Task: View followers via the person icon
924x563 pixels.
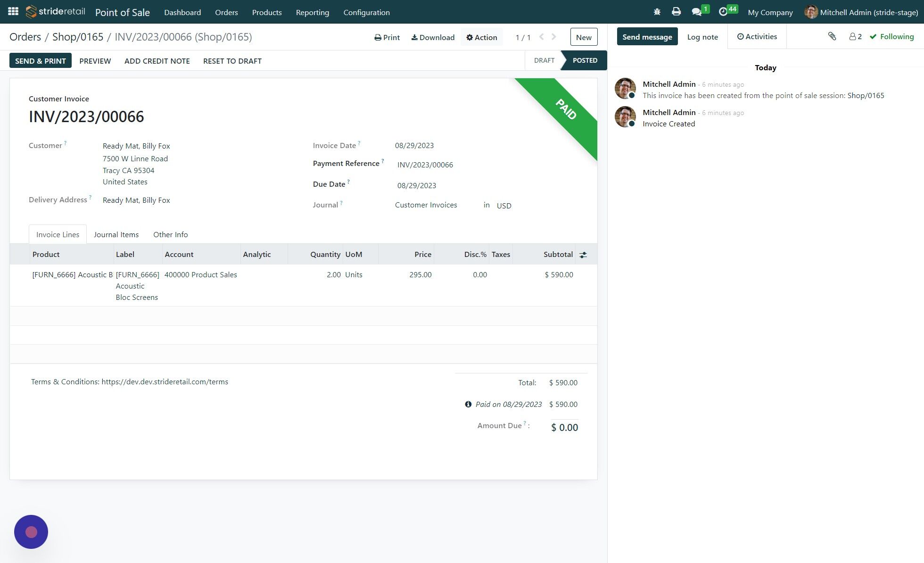Action: [x=853, y=36]
